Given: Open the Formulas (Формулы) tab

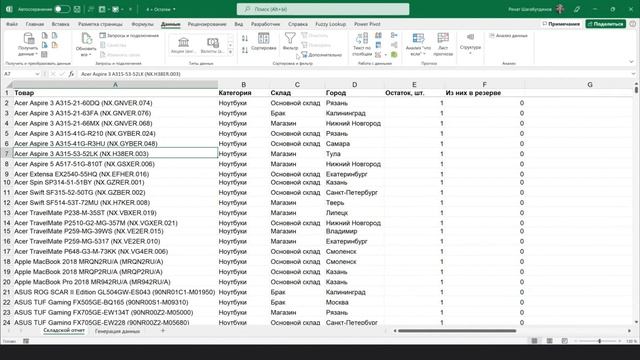Looking at the screenshot, I should [x=142, y=24].
